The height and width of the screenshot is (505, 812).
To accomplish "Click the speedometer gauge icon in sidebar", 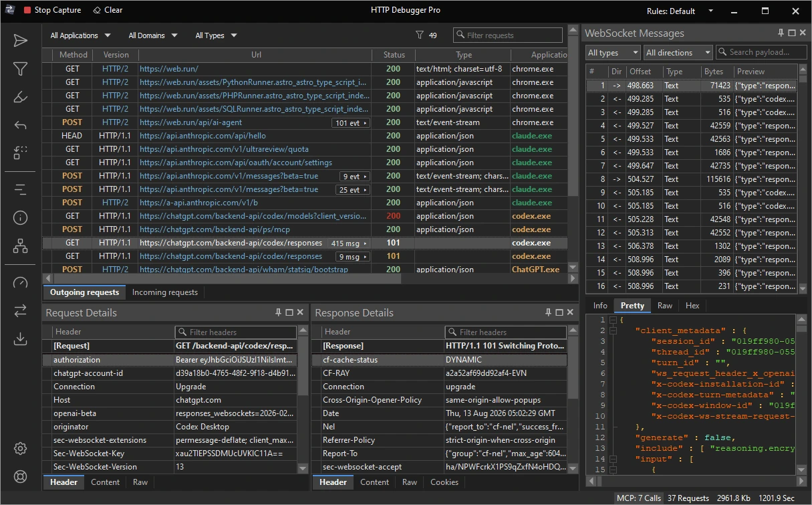I will [x=20, y=283].
